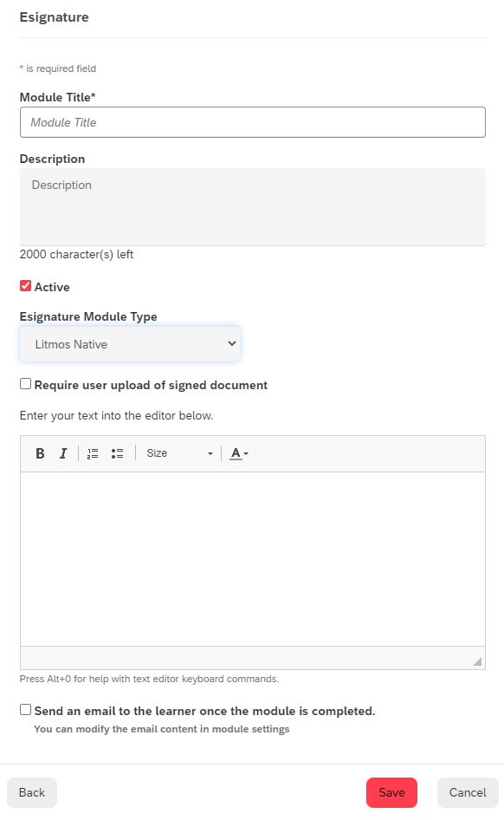Click the Cancel button

468,792
